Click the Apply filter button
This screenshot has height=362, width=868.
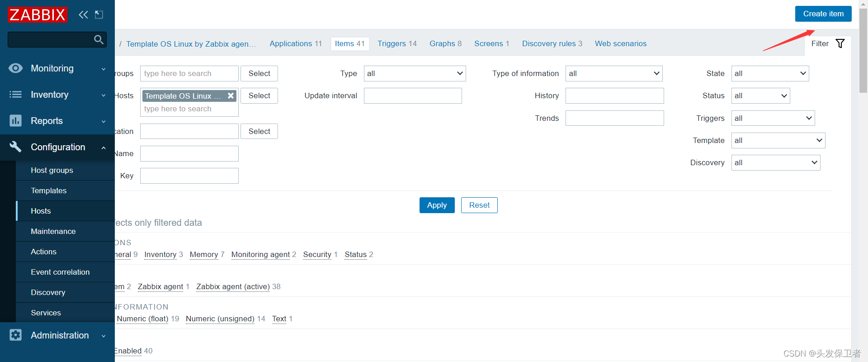coord(437,205)
